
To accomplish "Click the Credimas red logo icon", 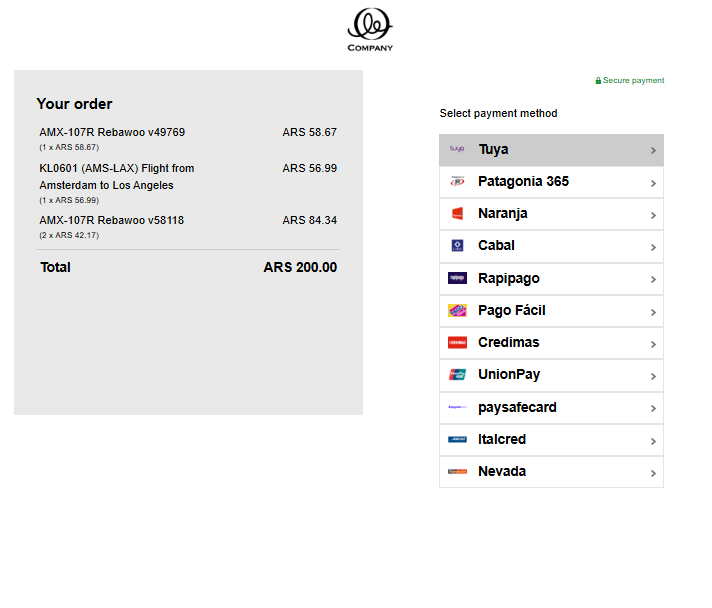I will (457, 342).
